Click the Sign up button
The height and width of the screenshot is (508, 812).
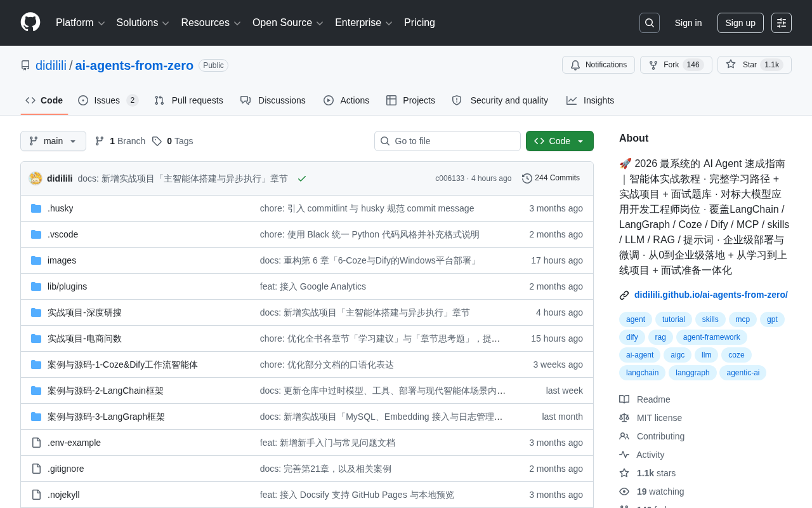tap(740, 23)
